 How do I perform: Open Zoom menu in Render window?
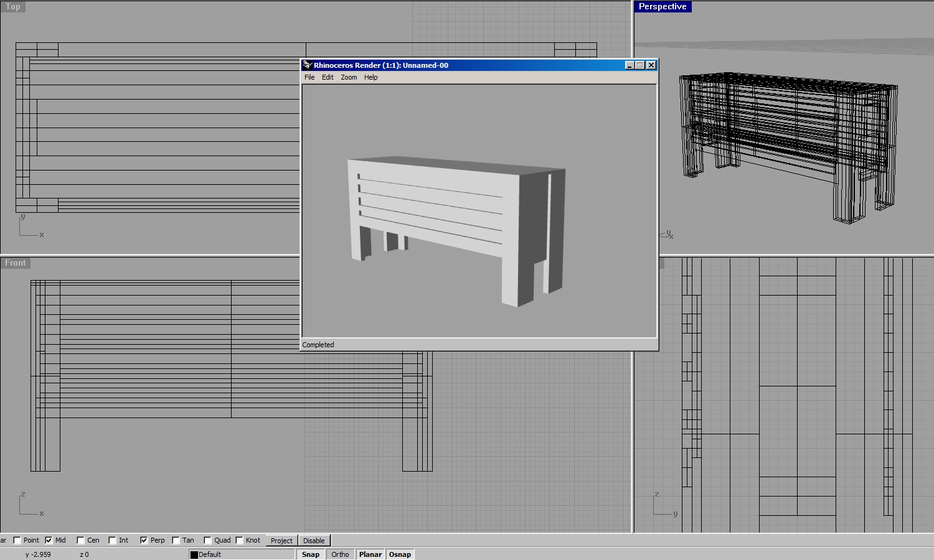tap(349, 77)
